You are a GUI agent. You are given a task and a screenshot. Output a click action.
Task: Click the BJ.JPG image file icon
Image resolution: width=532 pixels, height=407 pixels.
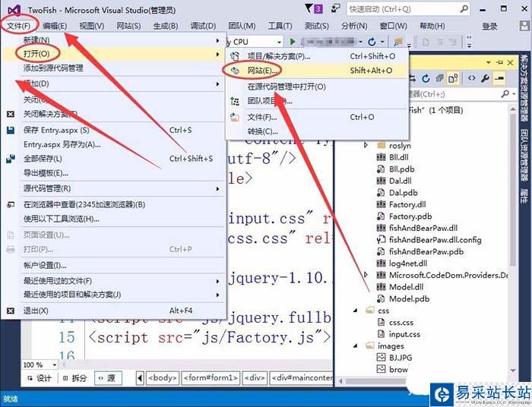click(x=382, y=358)
